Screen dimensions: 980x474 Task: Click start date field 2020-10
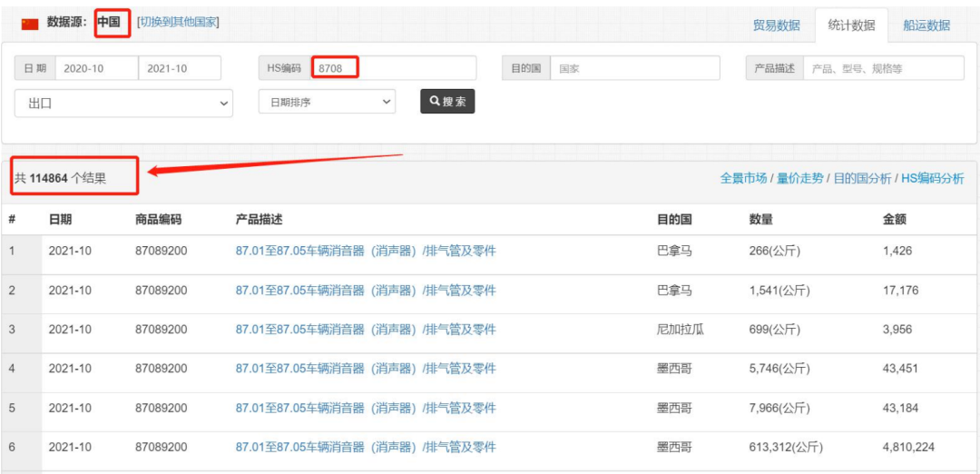(97, 68)
